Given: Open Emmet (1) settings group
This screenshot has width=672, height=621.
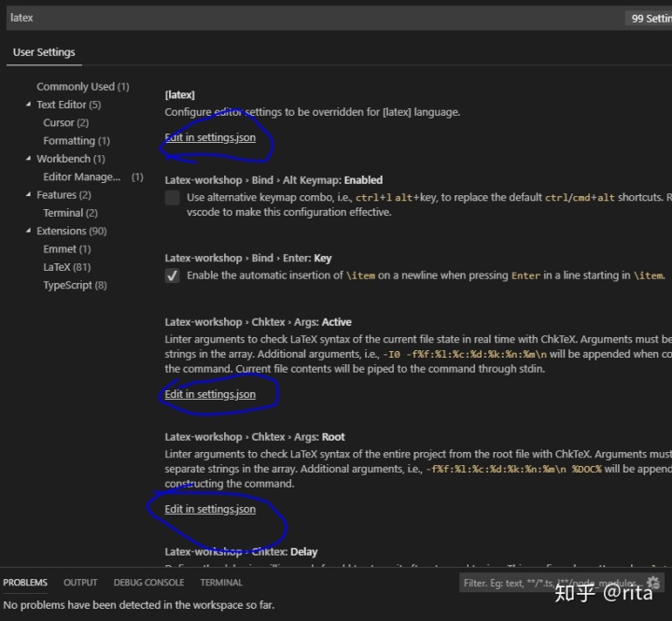Looking at the screenshot, I should (67, 248).
